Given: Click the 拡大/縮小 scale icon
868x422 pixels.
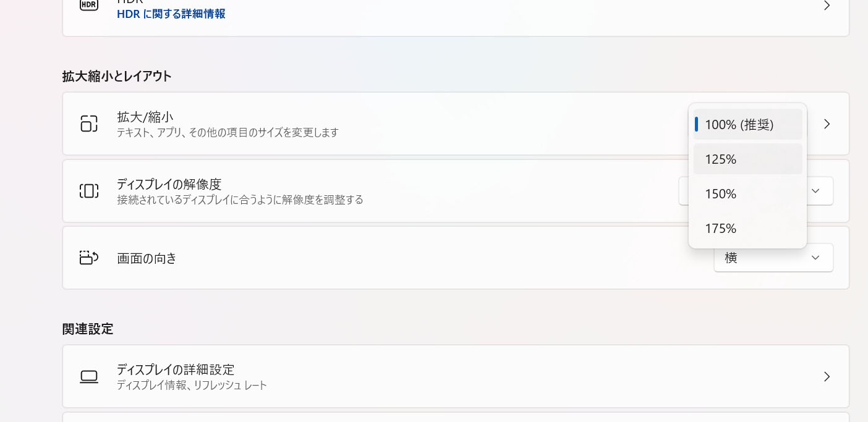Looking at the screenshot, I should [89, 124].
